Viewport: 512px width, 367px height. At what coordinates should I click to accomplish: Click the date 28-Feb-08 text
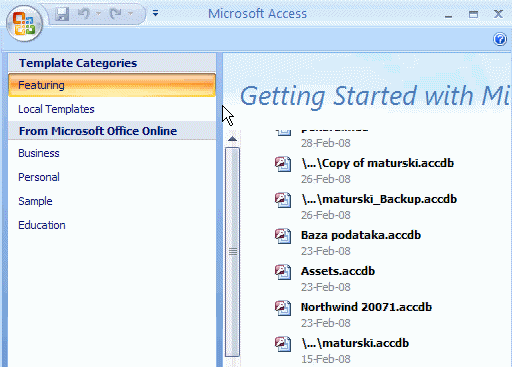click(326, 143)
